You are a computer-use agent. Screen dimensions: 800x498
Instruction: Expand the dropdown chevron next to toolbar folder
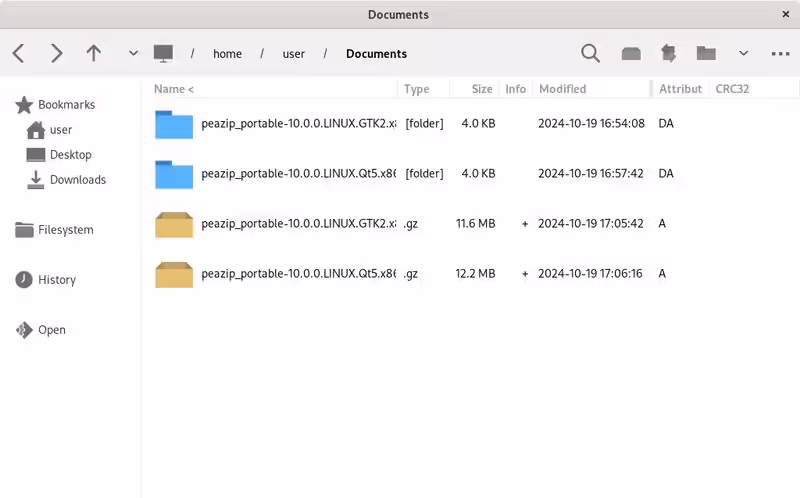[x=743, y=54]
